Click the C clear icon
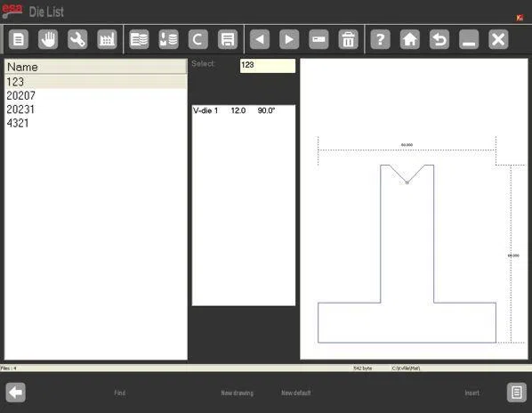Viewport: 532px width, 413px height. click(x=198, y=39)
